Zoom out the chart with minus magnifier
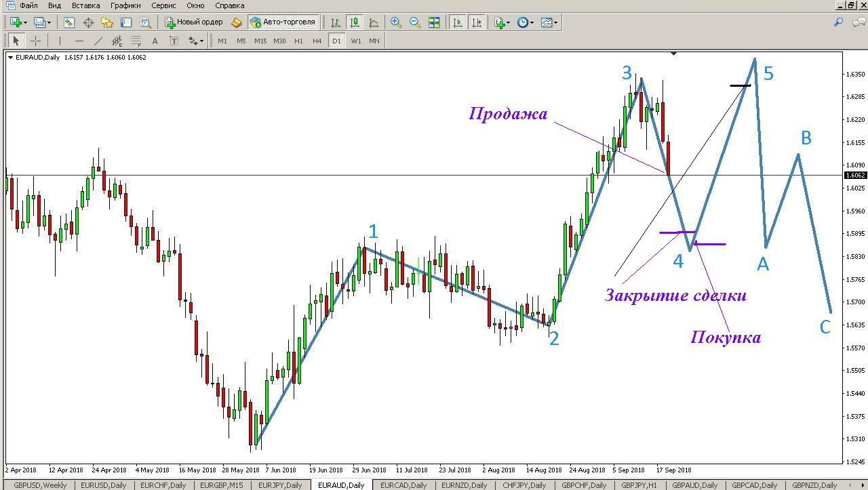Screen dimensions: 868x490 coord(415,22)
